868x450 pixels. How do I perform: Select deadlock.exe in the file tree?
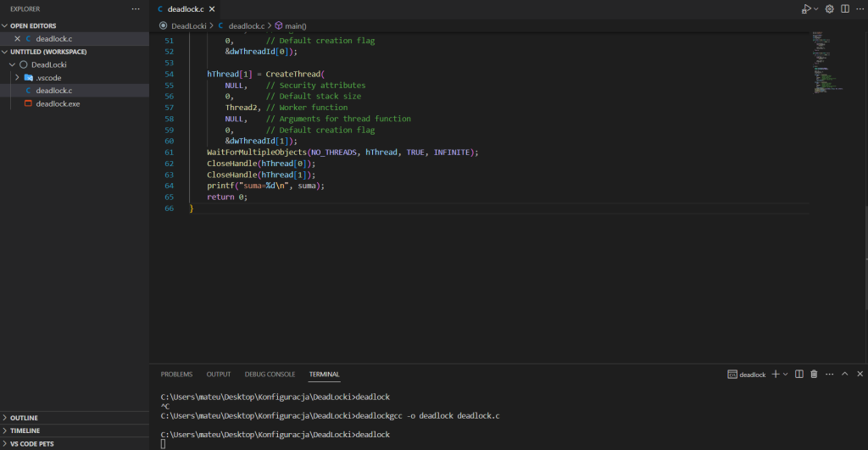pyautogui.click(x=58, y=103)
